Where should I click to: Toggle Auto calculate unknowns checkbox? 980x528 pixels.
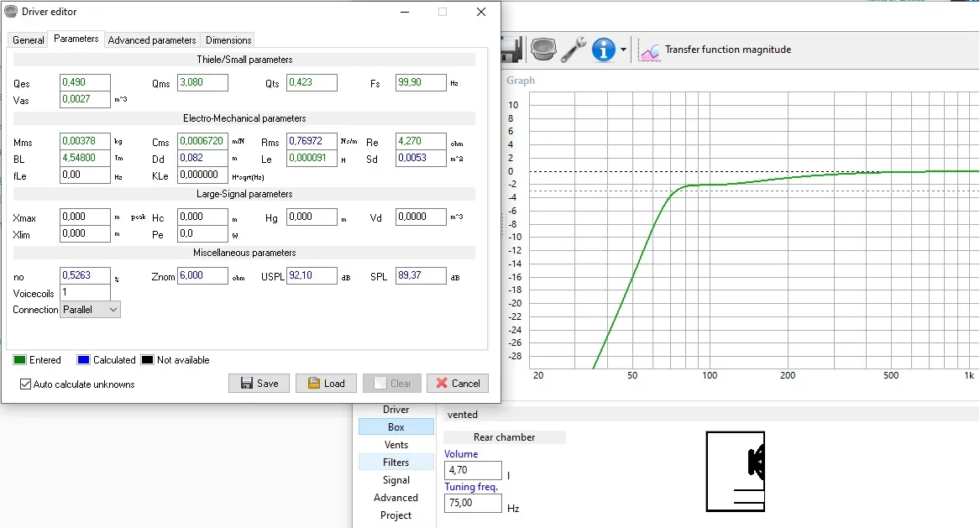pos(26,384)
